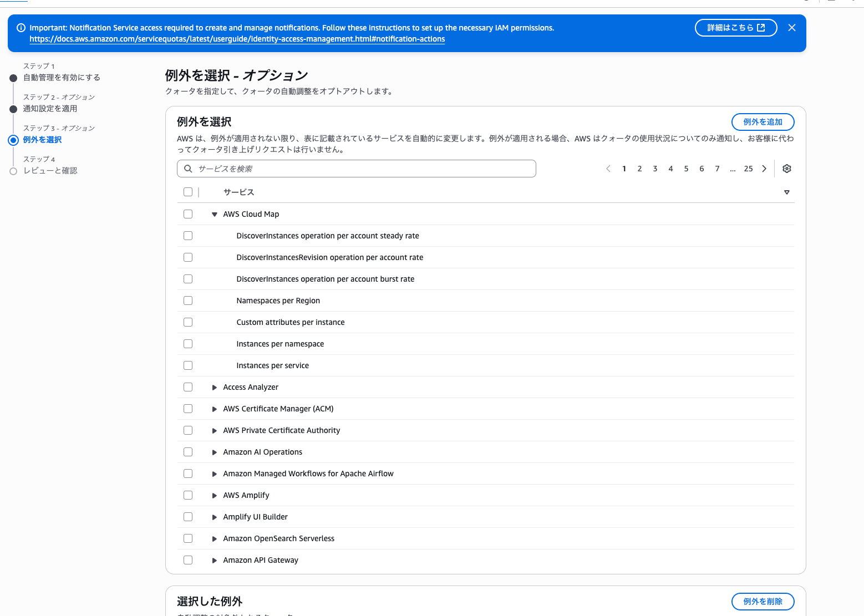
Task: Go to page 6
Action: (x=702, y=169)
